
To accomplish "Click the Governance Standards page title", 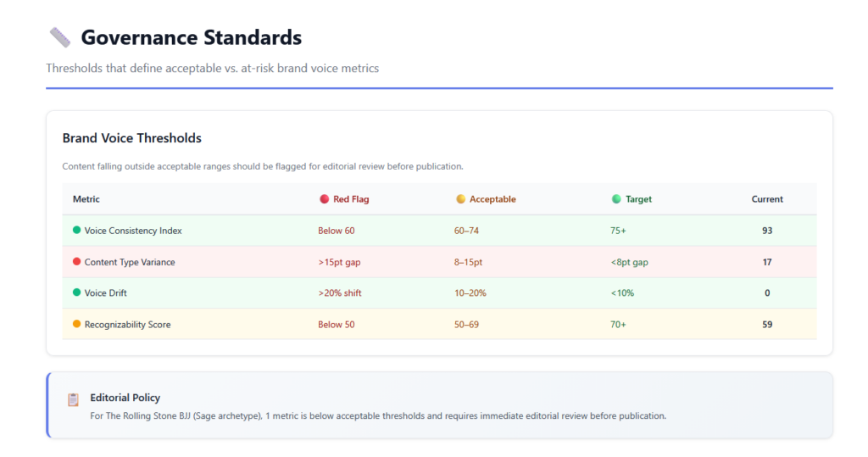I will (x=191, y=37).
